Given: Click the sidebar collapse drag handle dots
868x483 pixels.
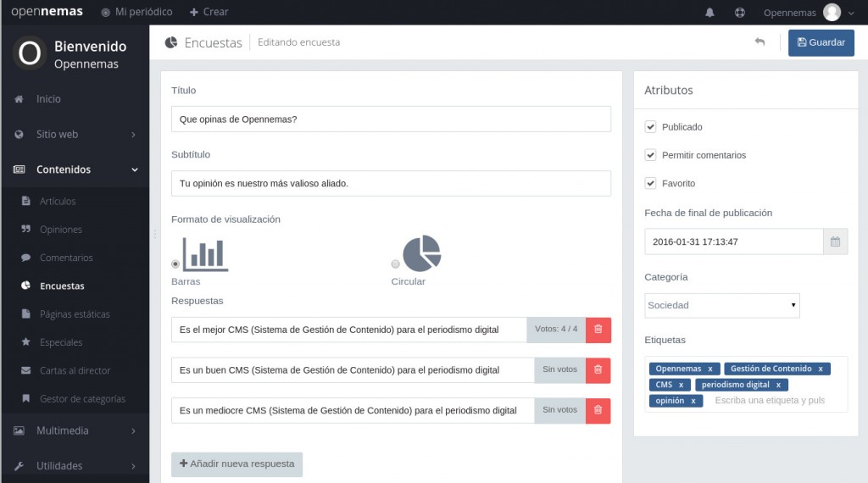Looking at the screenshot, I should [155, 235].
